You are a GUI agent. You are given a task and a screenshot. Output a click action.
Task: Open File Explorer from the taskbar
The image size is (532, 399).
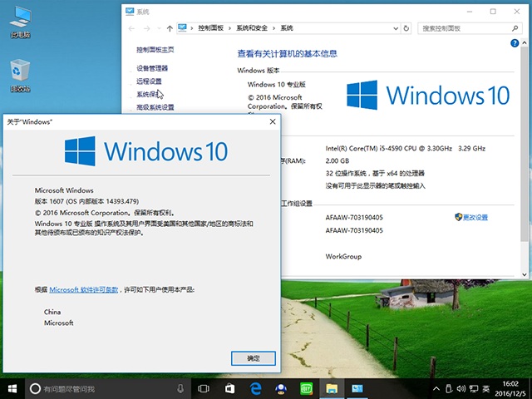331,388
